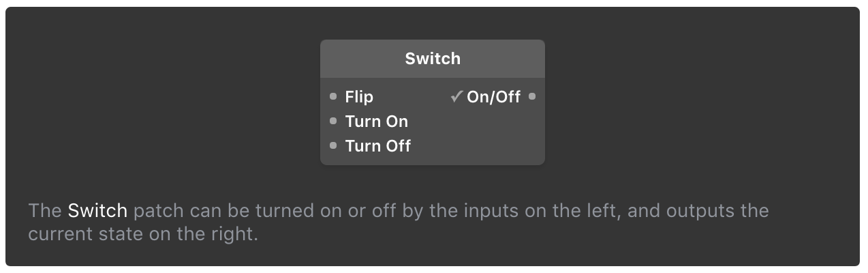Click the Turn On input port dot
Screen dimensions: 868x273
pyautogui.click(x=333, y=121)
